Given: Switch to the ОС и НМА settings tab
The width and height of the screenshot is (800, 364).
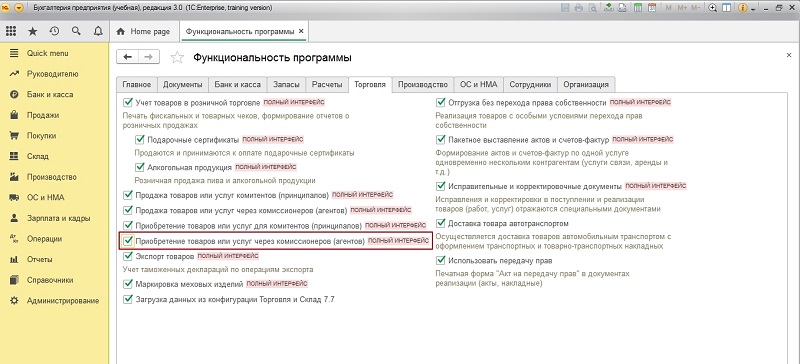Looking at the screenshot, I should (479, 84).
